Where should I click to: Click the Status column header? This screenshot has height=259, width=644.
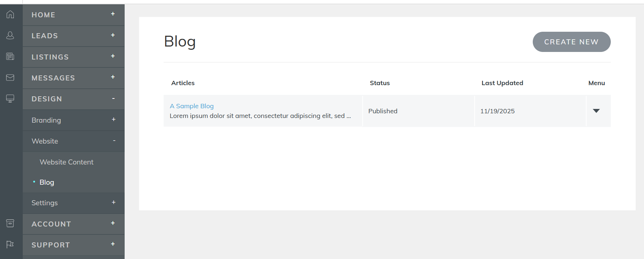tap(380, 83)
